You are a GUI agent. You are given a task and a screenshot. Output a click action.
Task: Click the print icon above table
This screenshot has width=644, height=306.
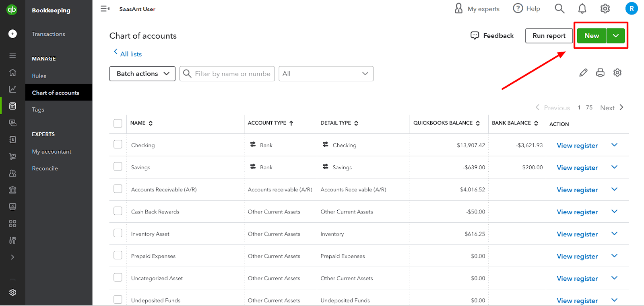click(x=600, y=73)
